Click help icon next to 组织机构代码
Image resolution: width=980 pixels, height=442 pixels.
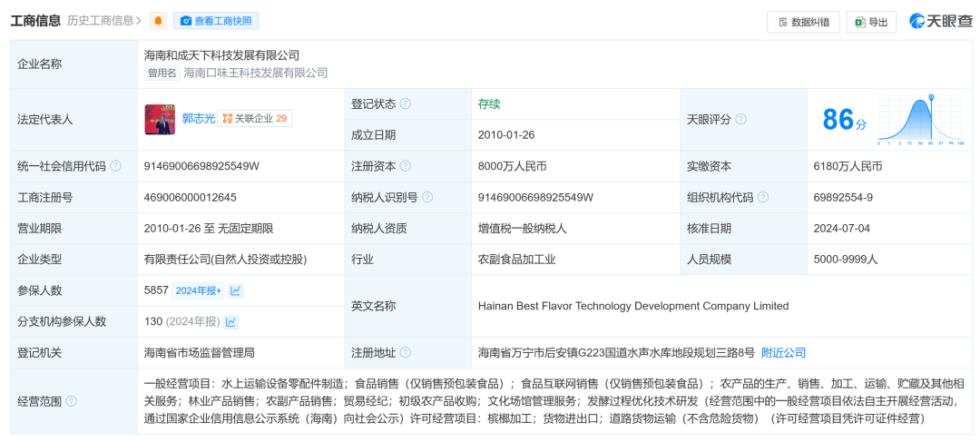click(763, 198)
